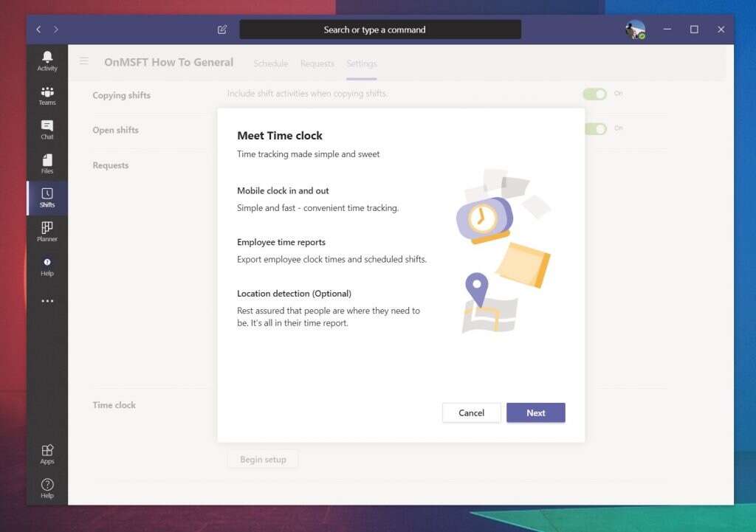Viewport: 756px width, 532px height.
Task: Turn off the Open shifts toggle
Action: click(595, 128)
